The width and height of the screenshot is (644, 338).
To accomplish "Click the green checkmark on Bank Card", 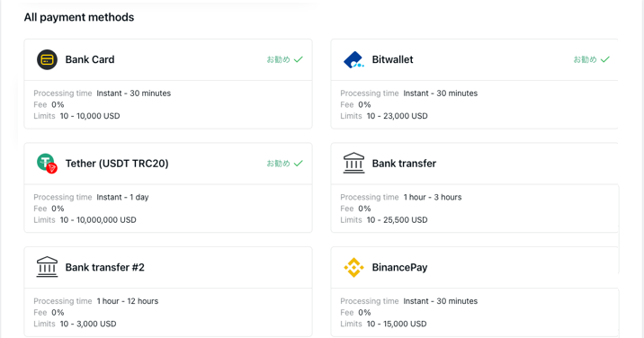I will click(299, 59).
